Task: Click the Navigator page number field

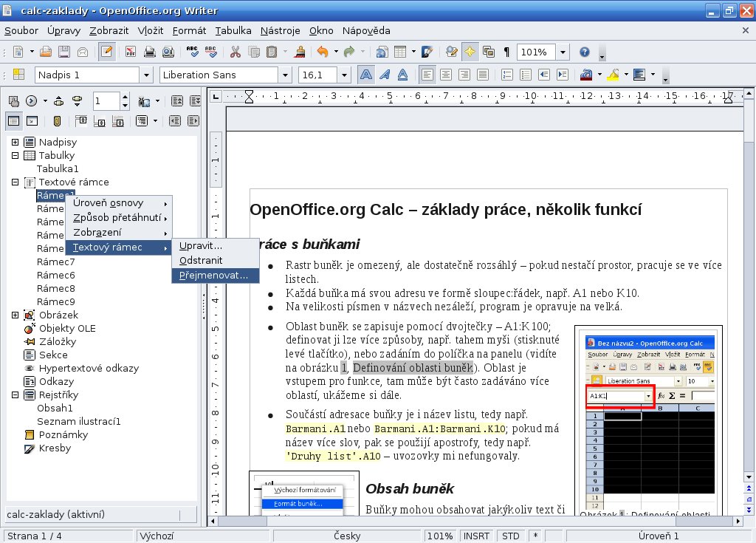Action: (x=106, y=101)
